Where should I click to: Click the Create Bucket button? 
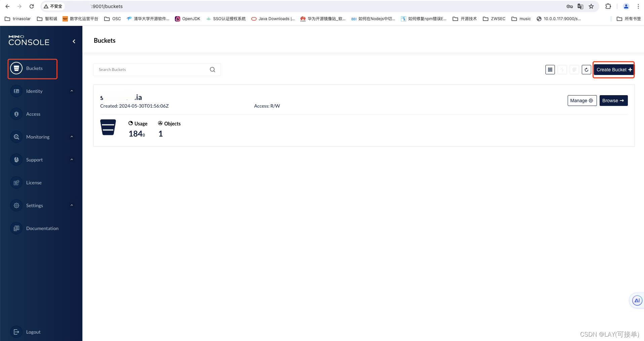[613, 70]
